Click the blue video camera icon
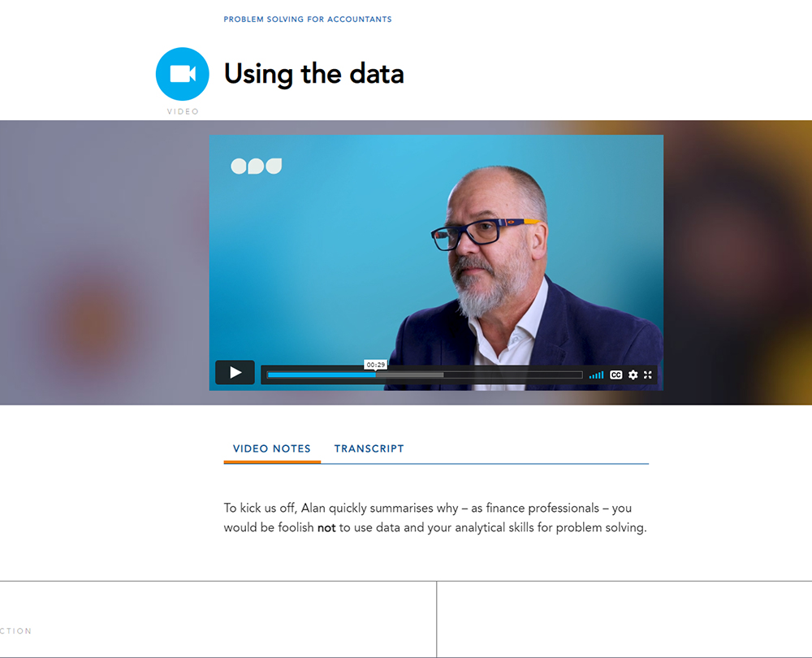Image resolution: width=812 pixels, height=658 pixels. (182, 74)
